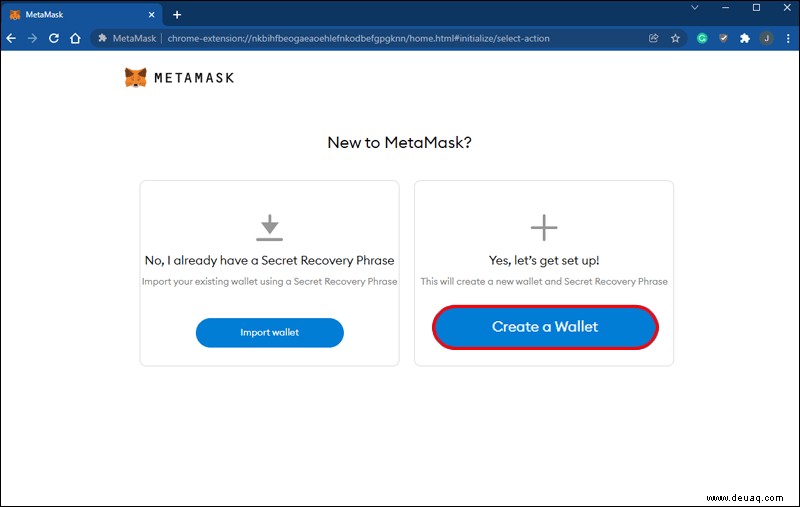Go back using the browser back arrow
The image size is (800, 507).
11,38
